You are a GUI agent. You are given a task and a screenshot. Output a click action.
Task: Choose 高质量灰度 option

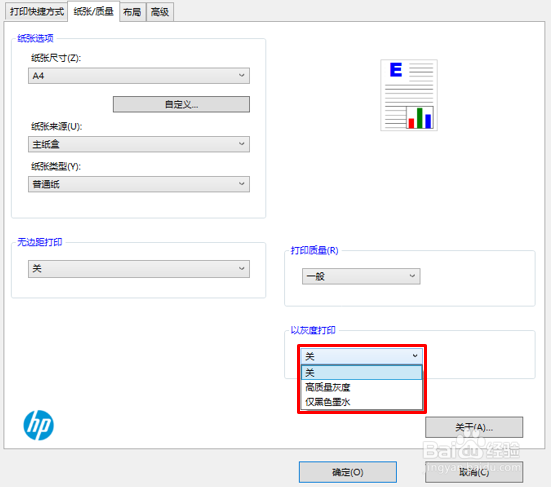362,387
